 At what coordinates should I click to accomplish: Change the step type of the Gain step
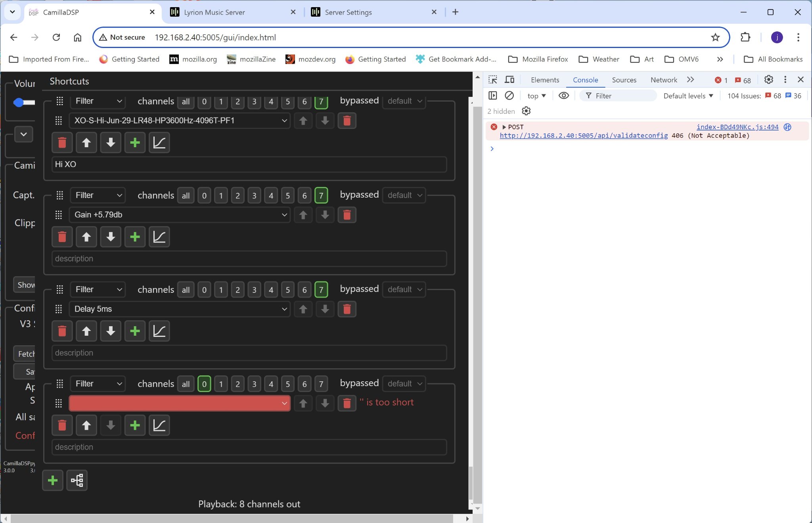coord(98,195)
